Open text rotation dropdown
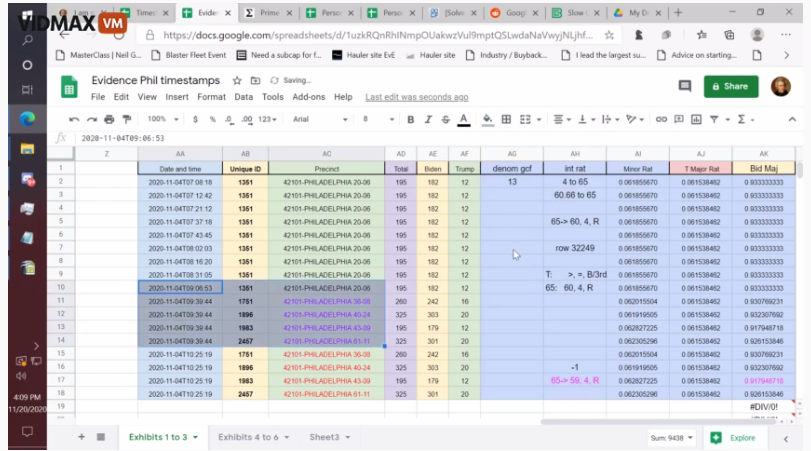811x451 pixels. [635, 119]
